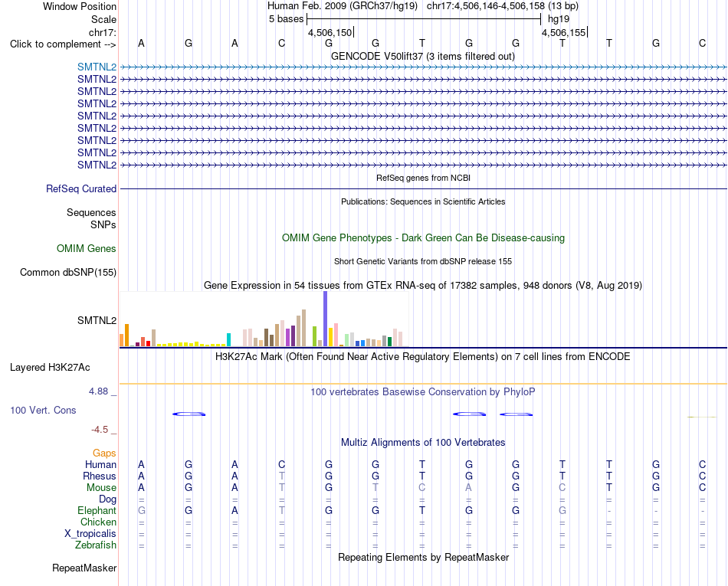
Task: Click the tallest blue-violet GTEx expression bar
Action: click(326, 319)
